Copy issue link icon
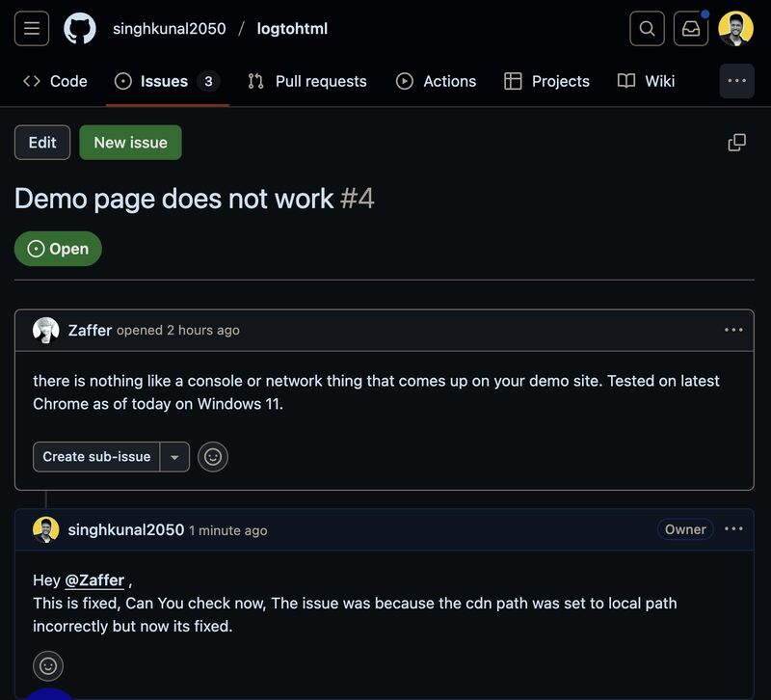 [x=736, y=142]
